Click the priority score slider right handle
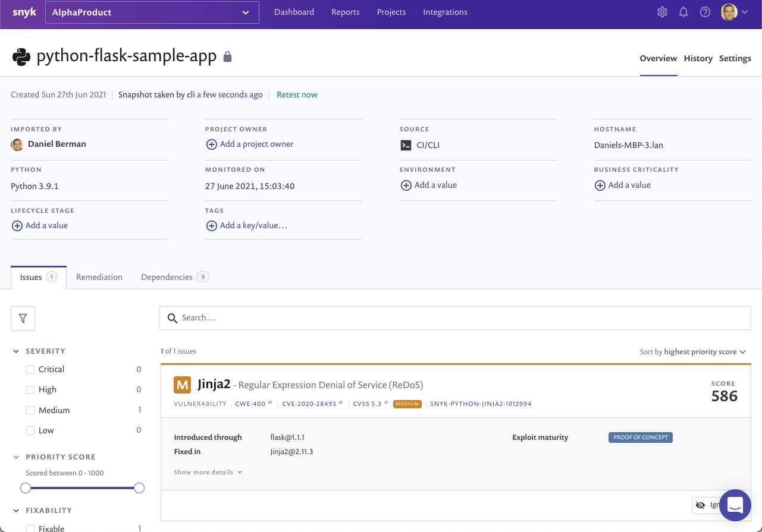This screenshot has width=762, height=532. coord(139,488)
